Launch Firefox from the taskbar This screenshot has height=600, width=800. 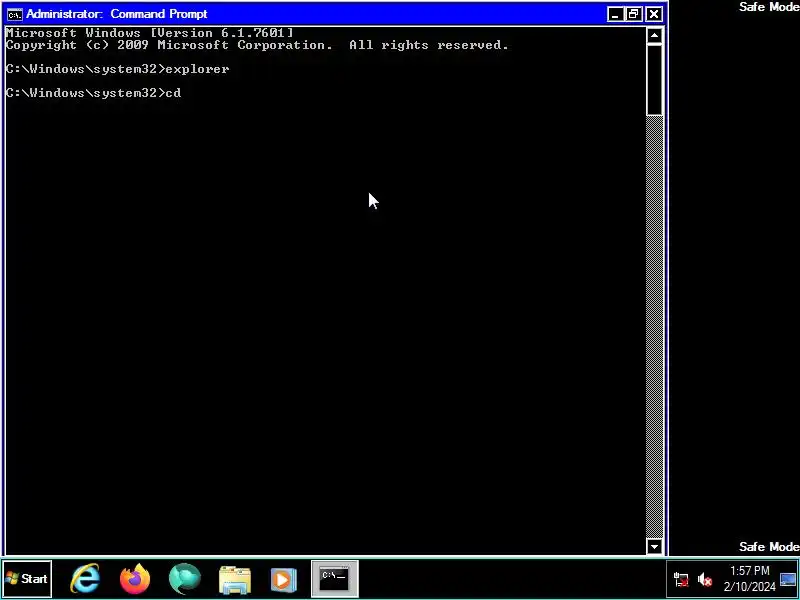point(135,579)
